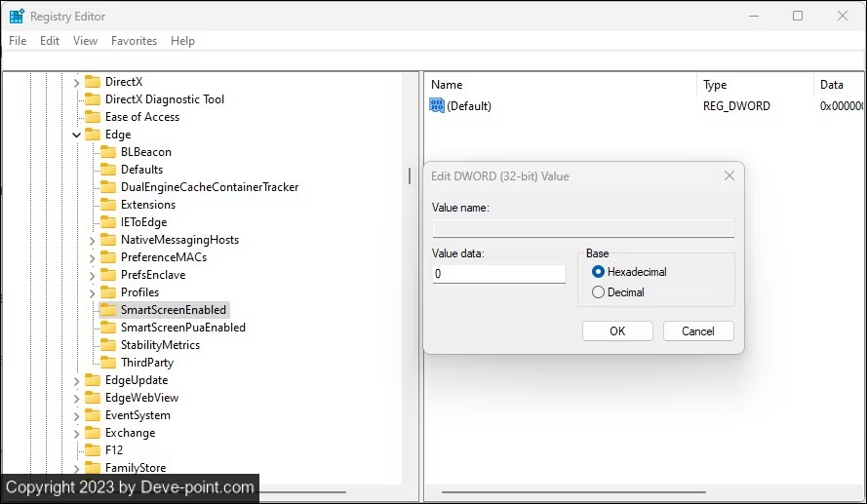Open the Favorites menu
This screenshot has height=504, width=867.
(x=134, y=41)
